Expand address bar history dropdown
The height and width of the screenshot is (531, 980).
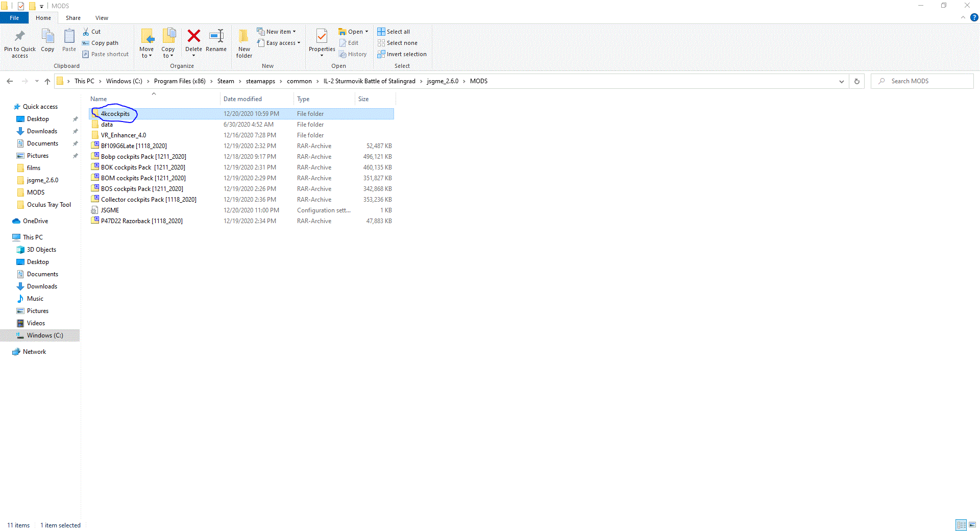pos(841,81)
